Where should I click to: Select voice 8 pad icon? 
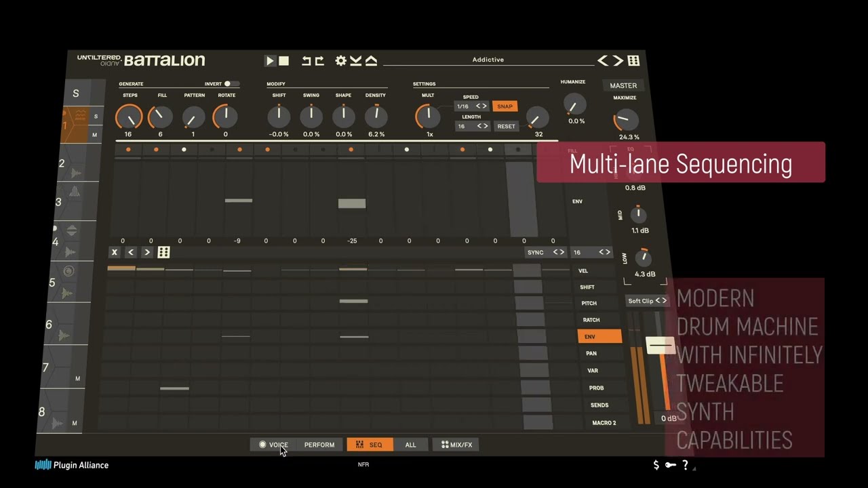[58, 423]
